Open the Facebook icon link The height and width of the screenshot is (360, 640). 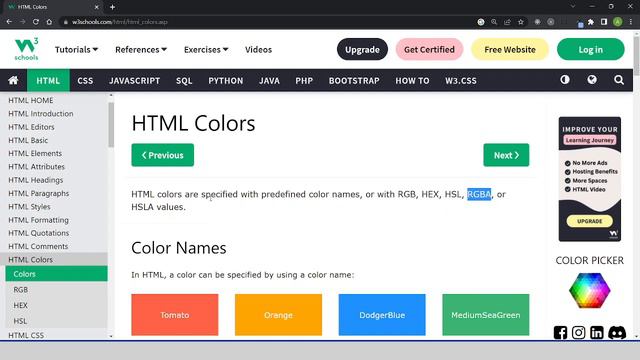pos(560,333)
